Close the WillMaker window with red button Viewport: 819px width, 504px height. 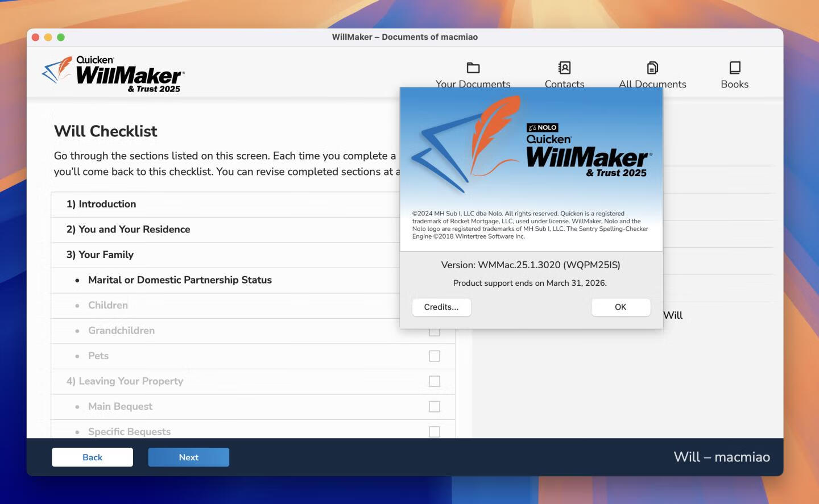(35, 37)
